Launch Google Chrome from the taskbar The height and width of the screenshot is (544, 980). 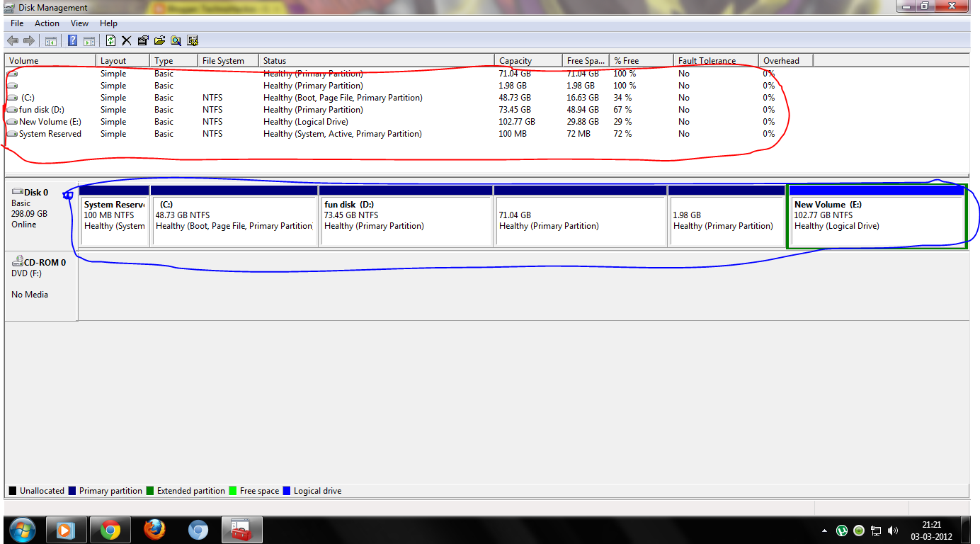pyautogui.click(x=110, y=530)
